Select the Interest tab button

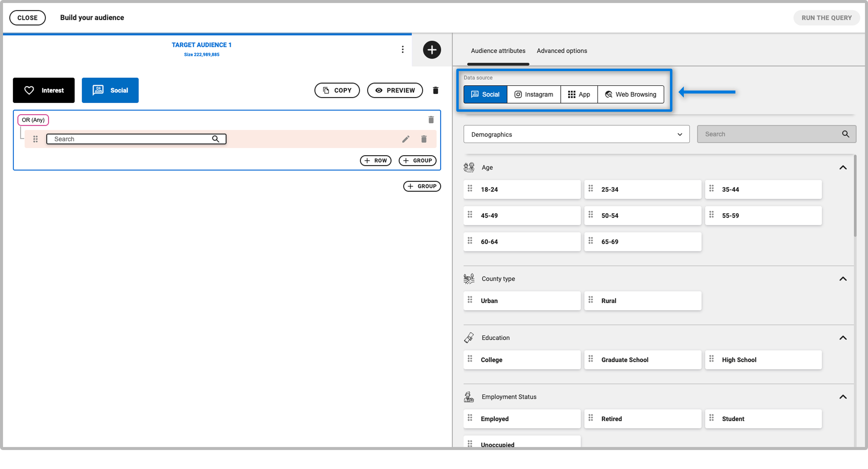[44, 90]
